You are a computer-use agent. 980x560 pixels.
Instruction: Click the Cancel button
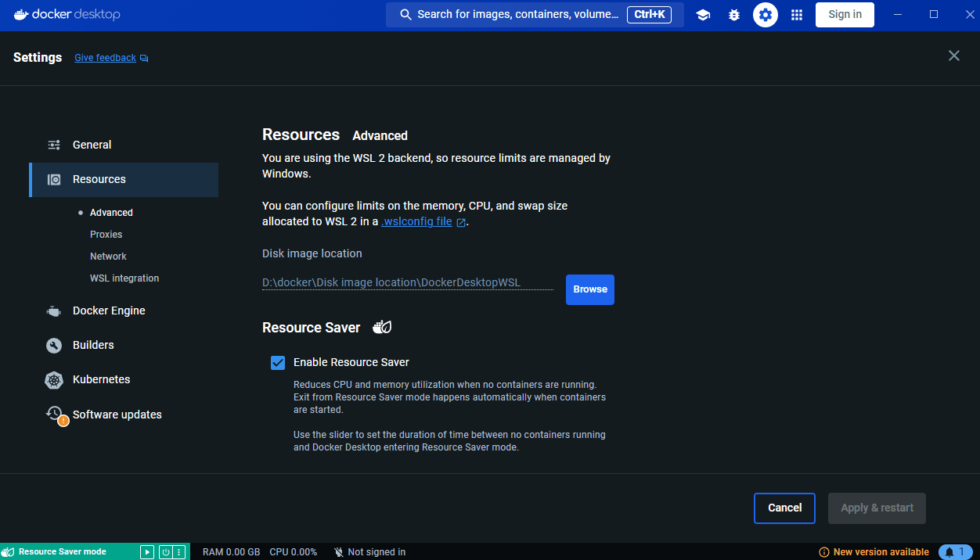[x=784, y=508]
